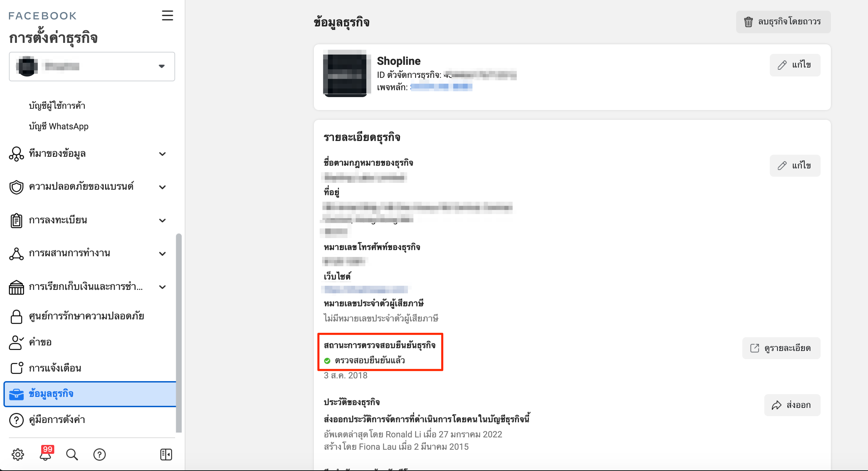The width and height of the screenshot is (868, 471).
Task: Click the Shopline business name
Action: click(x=399, y=61)
